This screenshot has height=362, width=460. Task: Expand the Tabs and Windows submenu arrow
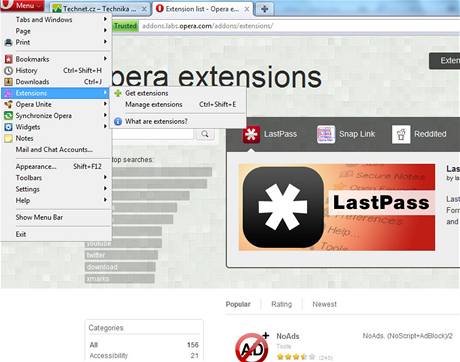tap(105, 19)
